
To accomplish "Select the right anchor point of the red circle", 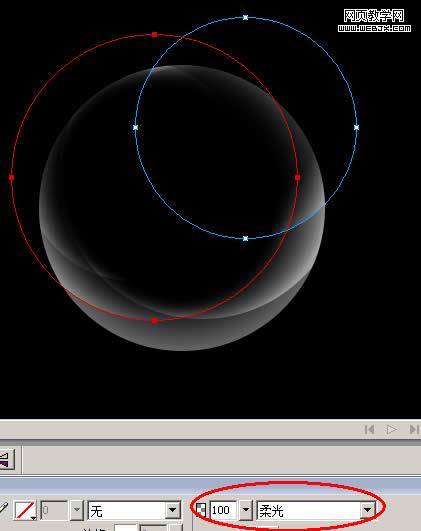I will [x=297, y=177].
